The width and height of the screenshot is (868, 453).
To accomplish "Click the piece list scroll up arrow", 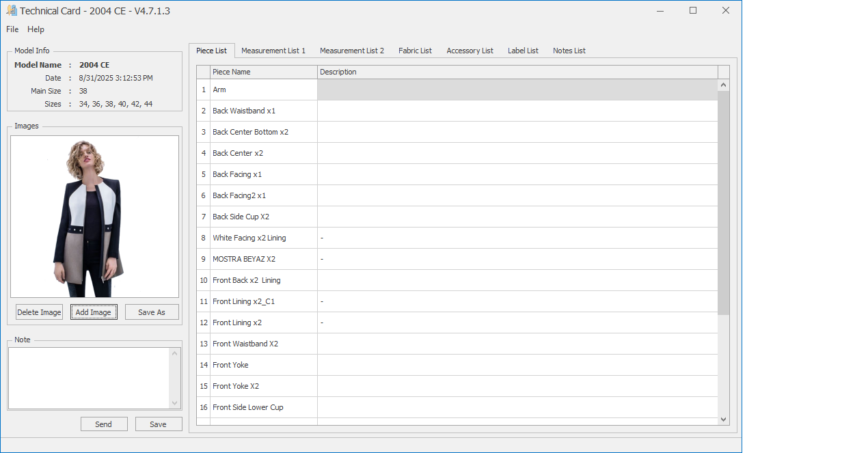I will pos(724,85).
